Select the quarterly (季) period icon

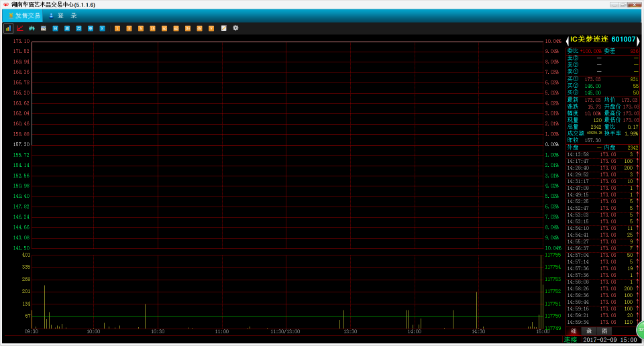(x=91, y=28)
